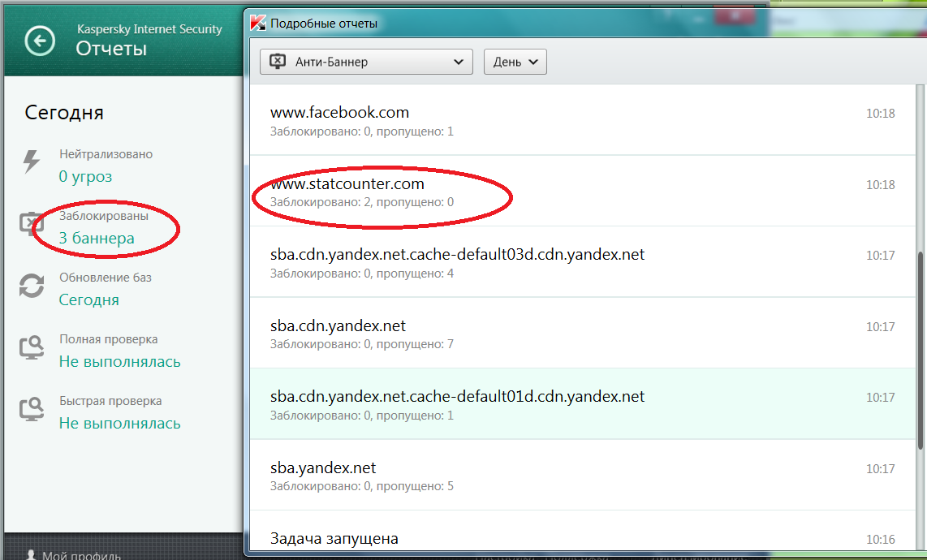The image size is (927, 560).
Task: Select the sba.yandex.net report row
Action: click(582, 475)
